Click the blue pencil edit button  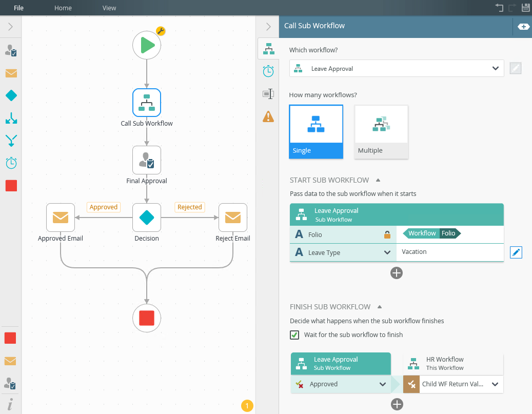(x=516, y=252)
